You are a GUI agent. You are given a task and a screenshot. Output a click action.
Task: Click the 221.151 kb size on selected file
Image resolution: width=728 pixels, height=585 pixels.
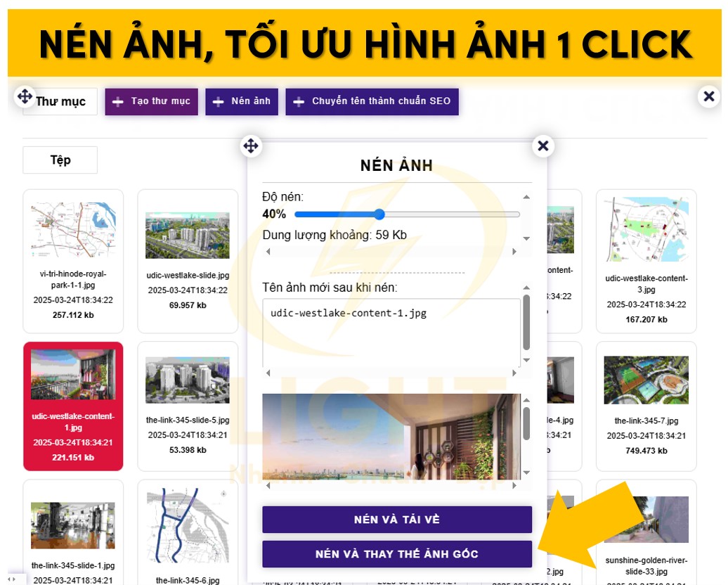tap(73, 458)
